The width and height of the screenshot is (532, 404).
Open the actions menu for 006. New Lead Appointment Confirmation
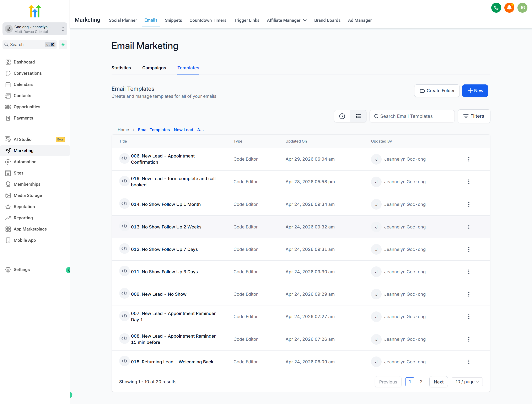[468, 159]
